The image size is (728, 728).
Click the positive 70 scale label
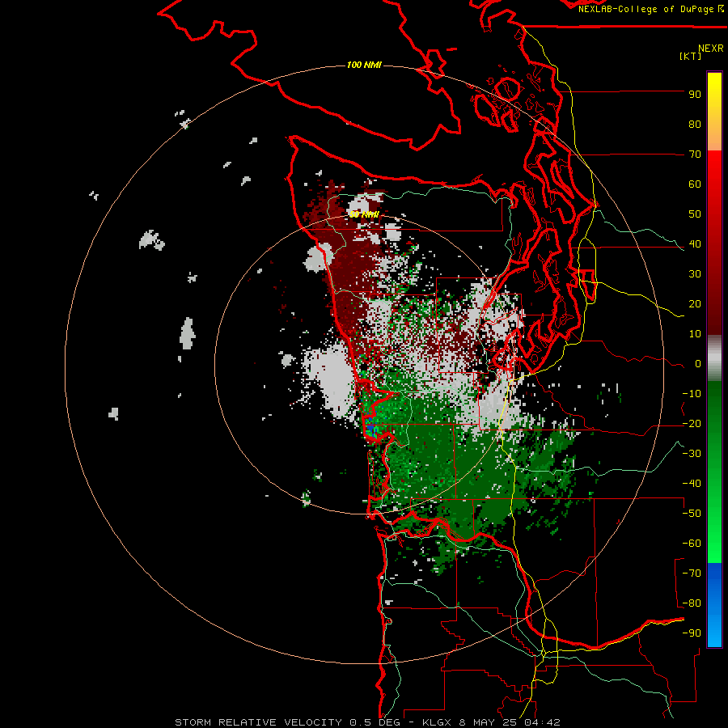(695, 154)
